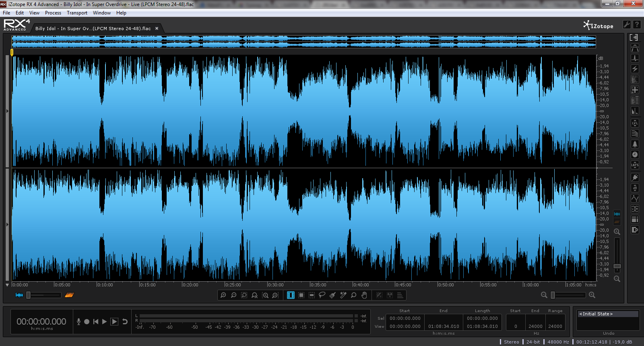Adjust the horizontal zoom slider

click(553, 295)
